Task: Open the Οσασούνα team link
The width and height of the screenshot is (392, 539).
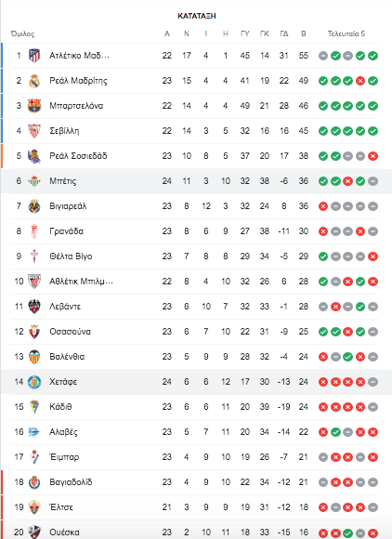Action: (x=70, y=332)
